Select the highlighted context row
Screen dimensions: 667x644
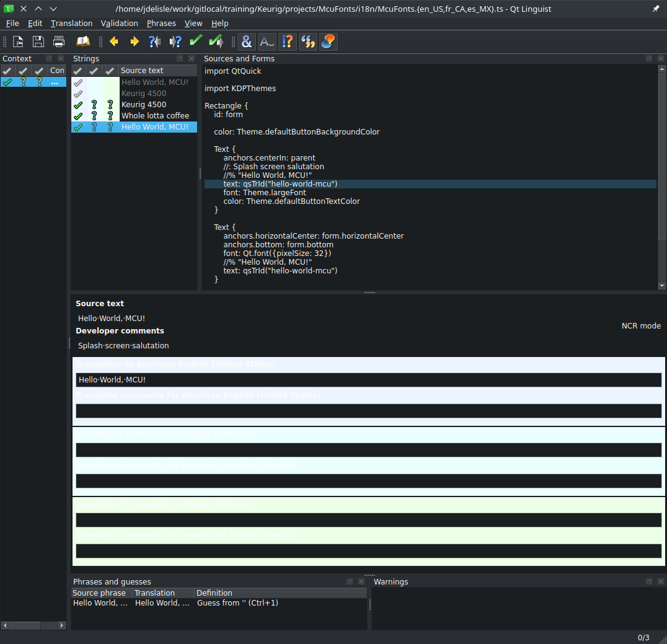(33, 82)
